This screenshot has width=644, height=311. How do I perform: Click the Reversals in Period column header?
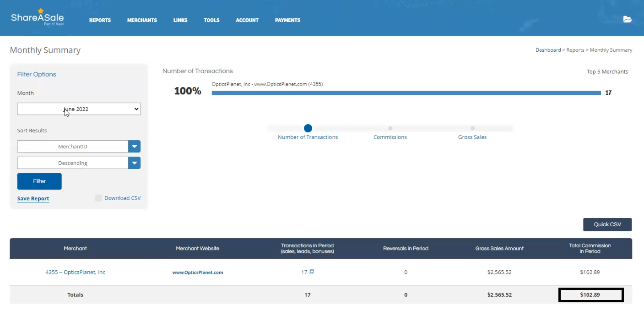coord(406,248)
